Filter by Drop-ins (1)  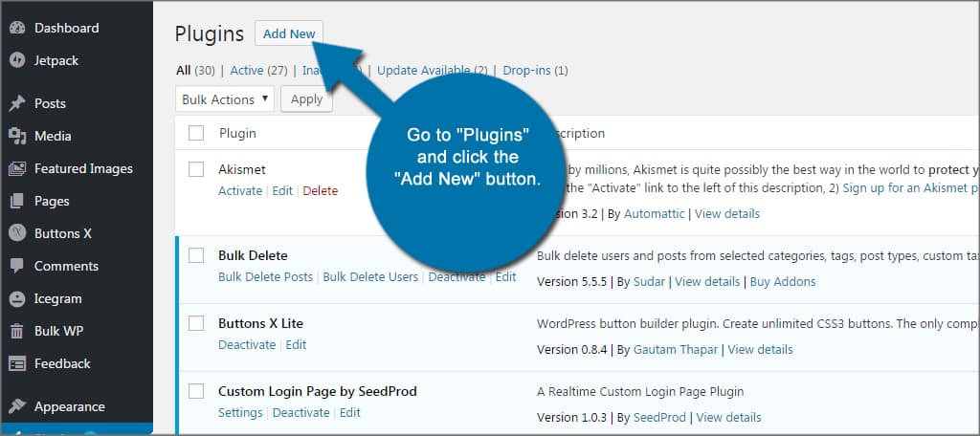tap(535, 71)
